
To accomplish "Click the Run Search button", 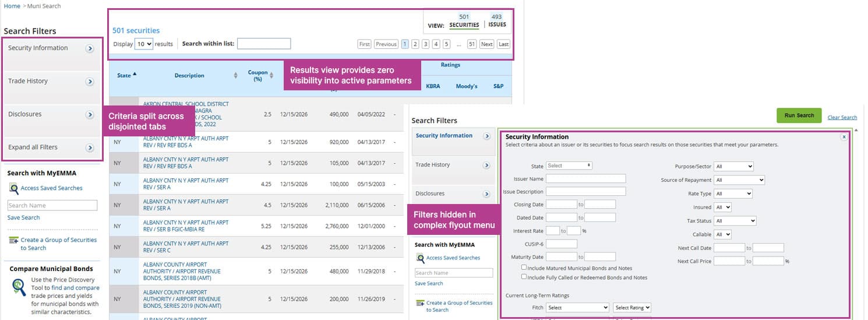I will (799, 115).
